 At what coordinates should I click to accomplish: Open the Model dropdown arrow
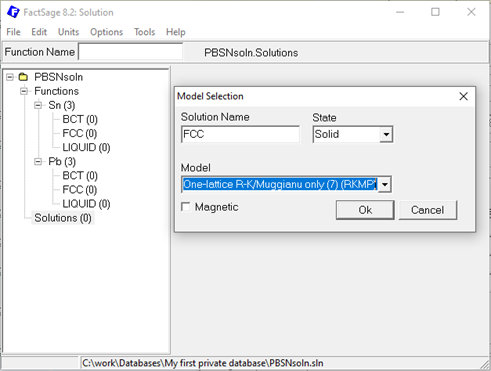click(x=385, y=185)
